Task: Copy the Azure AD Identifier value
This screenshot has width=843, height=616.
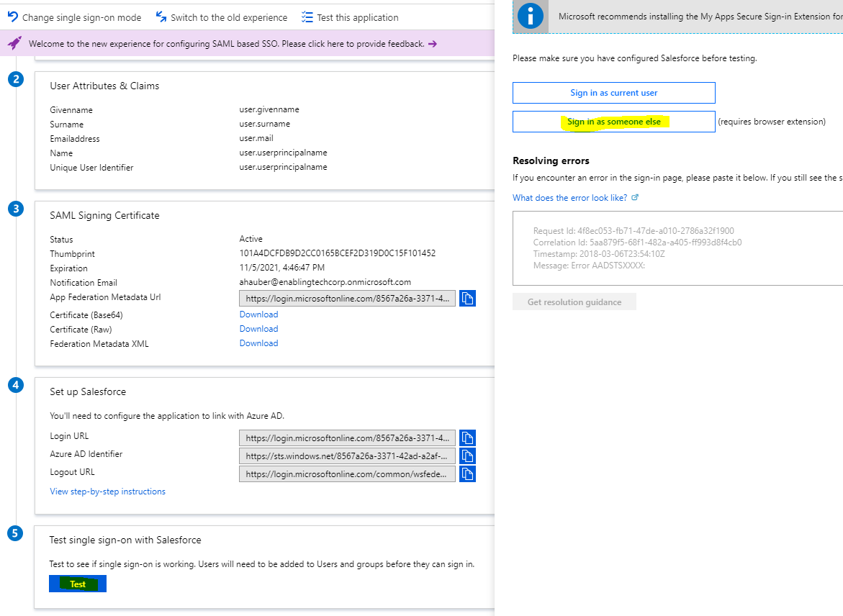Action: (x=467, y=456)
